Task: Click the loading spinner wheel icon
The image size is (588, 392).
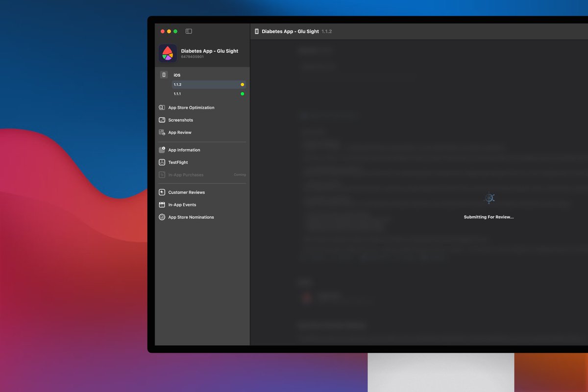Action: coord(489,198)
